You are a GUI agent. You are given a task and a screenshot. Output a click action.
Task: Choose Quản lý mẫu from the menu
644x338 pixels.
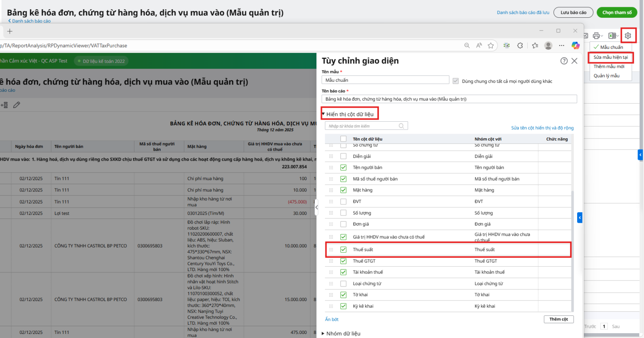(606, 76)
